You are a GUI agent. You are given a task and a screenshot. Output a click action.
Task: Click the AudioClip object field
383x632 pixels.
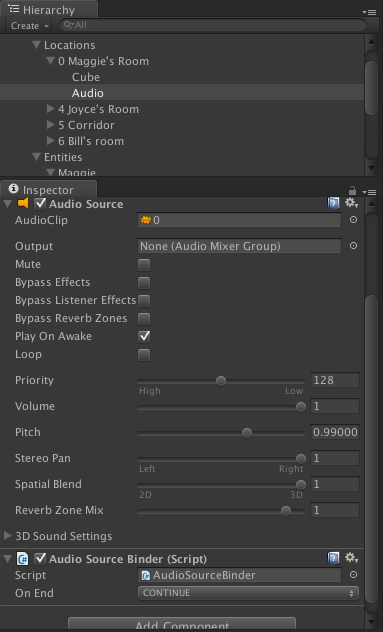(239, 220)
